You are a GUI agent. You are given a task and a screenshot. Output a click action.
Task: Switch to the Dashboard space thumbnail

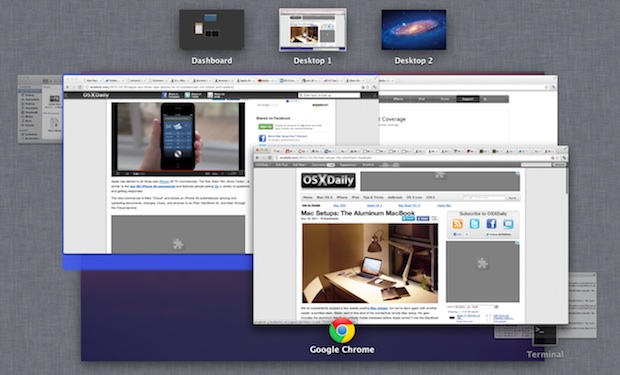click(x=212, y=30)
